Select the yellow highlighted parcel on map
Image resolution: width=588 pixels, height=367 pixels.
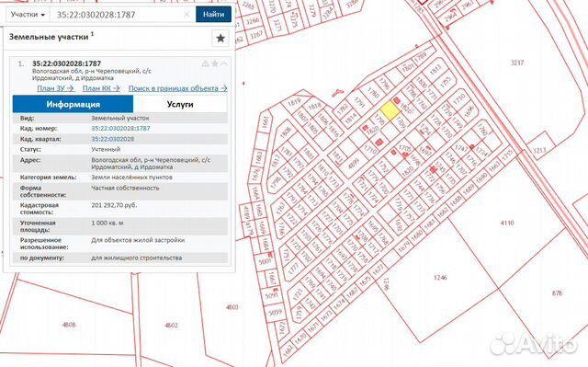[x=390, y=111]
